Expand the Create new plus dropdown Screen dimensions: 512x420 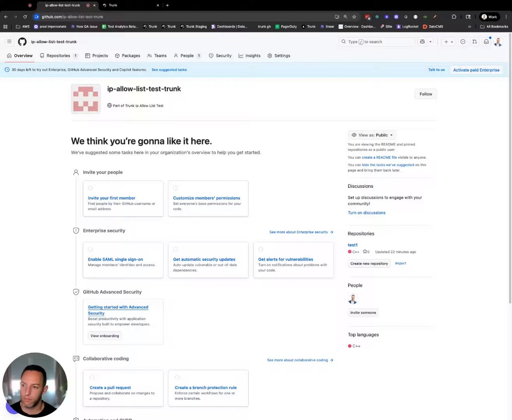pyautogui.click(x=448, y=42)
